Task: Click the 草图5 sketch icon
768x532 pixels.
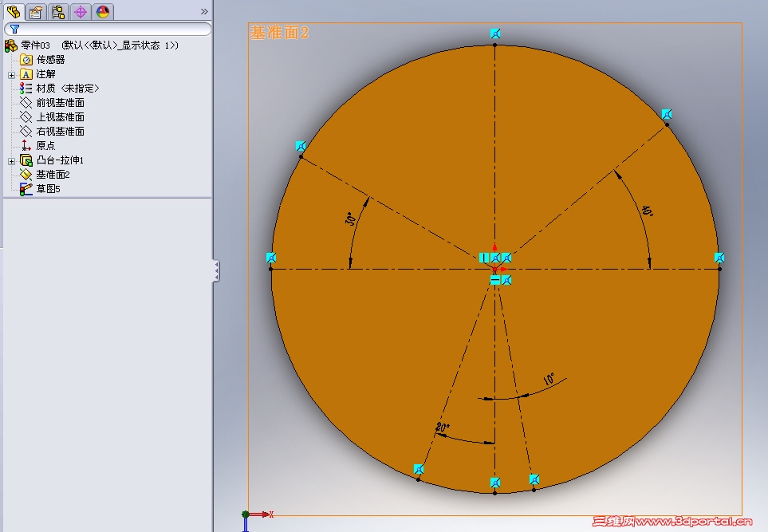Action: (x=26, y=188)
